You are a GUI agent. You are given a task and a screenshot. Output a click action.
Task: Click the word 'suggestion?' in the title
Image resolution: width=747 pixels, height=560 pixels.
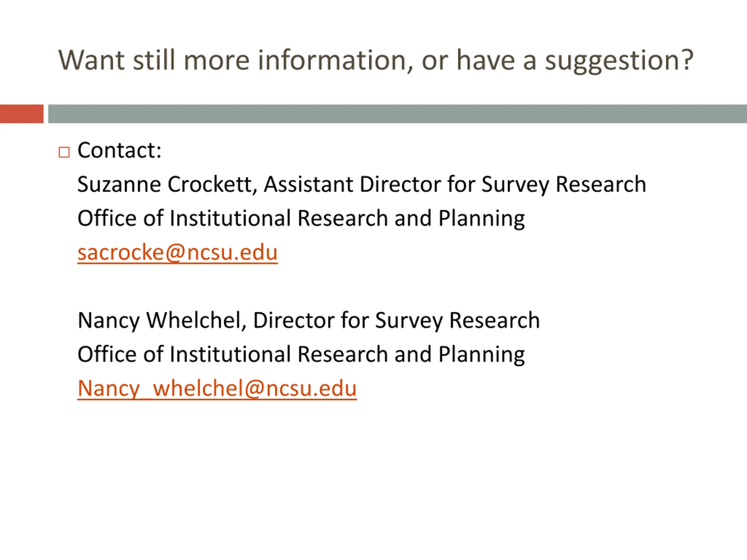619,61
